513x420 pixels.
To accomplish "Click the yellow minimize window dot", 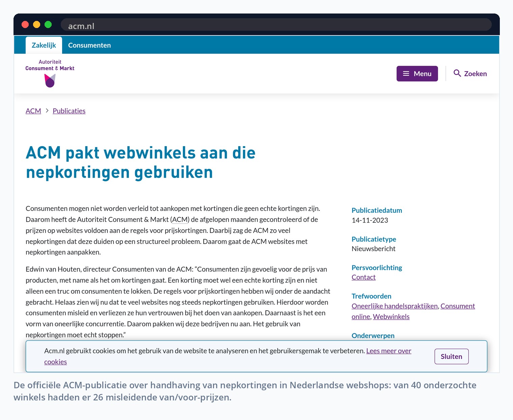I will 36,25.
